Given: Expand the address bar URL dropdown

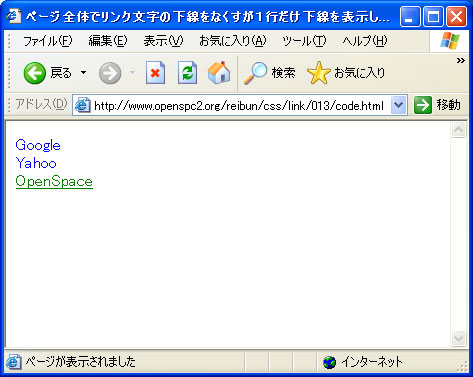Looking at the screenshot, I should point(398,105).
